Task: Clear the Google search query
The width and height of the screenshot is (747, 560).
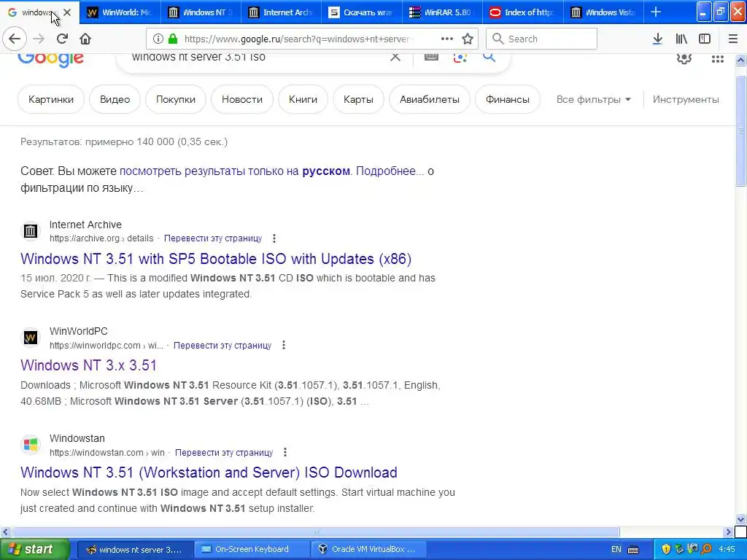Action: point(395,57)
